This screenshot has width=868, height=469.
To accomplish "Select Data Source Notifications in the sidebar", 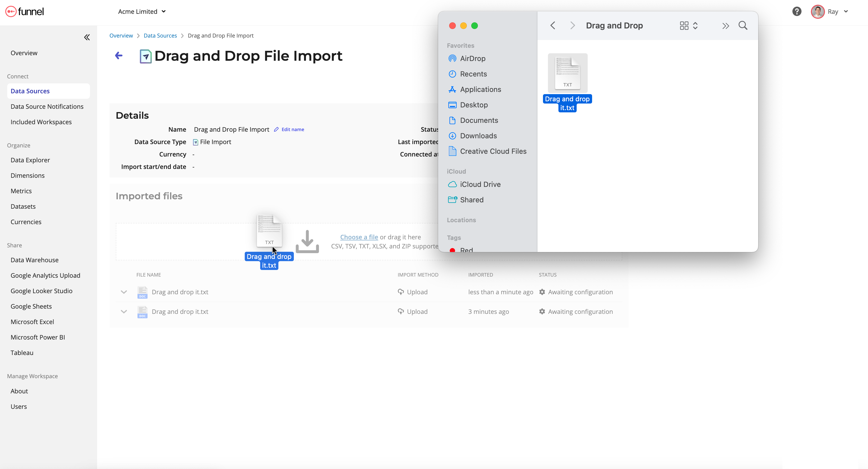I will pos(47,106).
